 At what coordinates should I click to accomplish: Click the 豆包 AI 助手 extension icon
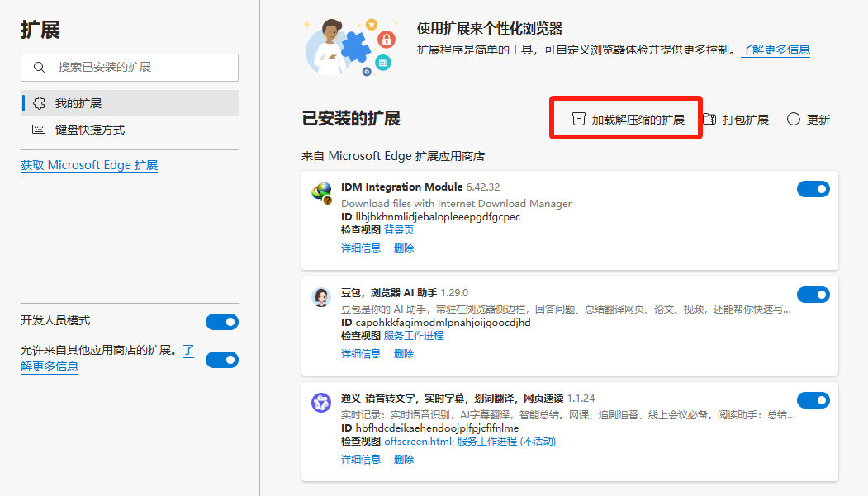pyautogui.click(x=323, y=298)
